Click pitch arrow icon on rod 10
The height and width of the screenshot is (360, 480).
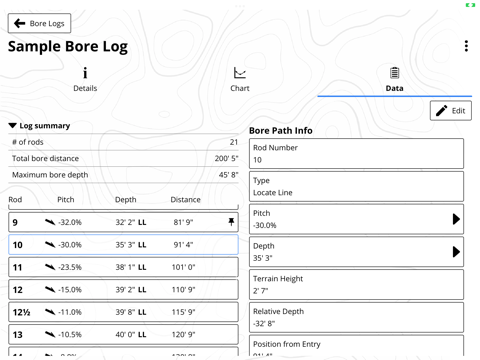(x=50, y=245)
